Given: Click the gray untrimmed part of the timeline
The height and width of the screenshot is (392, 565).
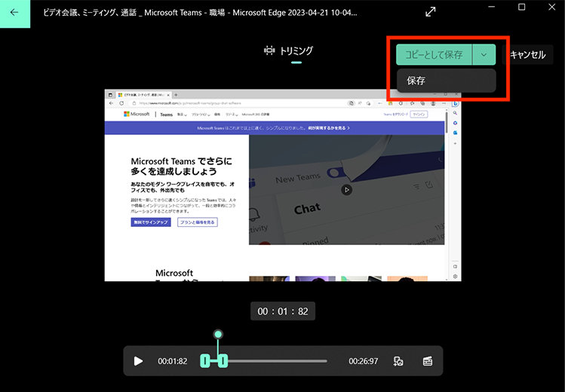Looking at the screenshot, I should (279, 361).
